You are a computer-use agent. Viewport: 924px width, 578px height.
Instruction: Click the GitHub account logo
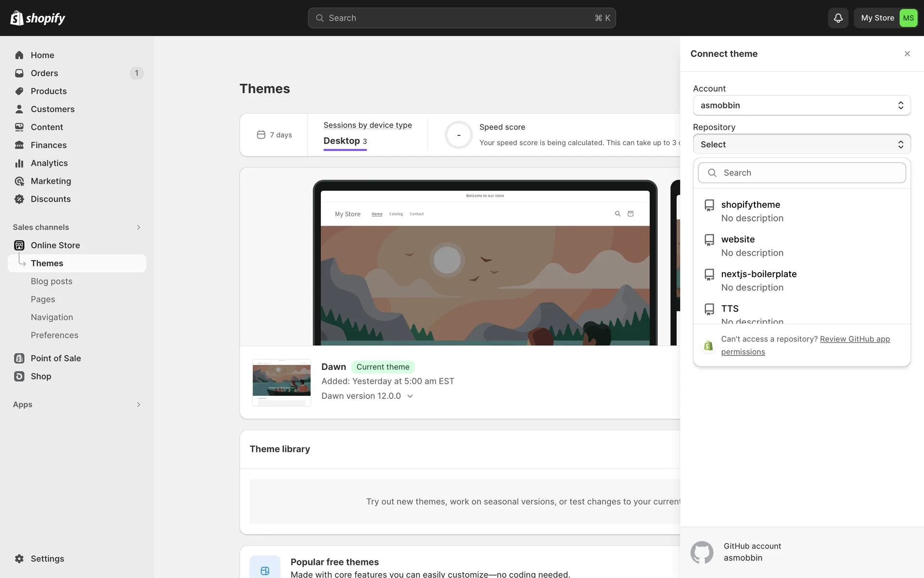tap(702, 552)
